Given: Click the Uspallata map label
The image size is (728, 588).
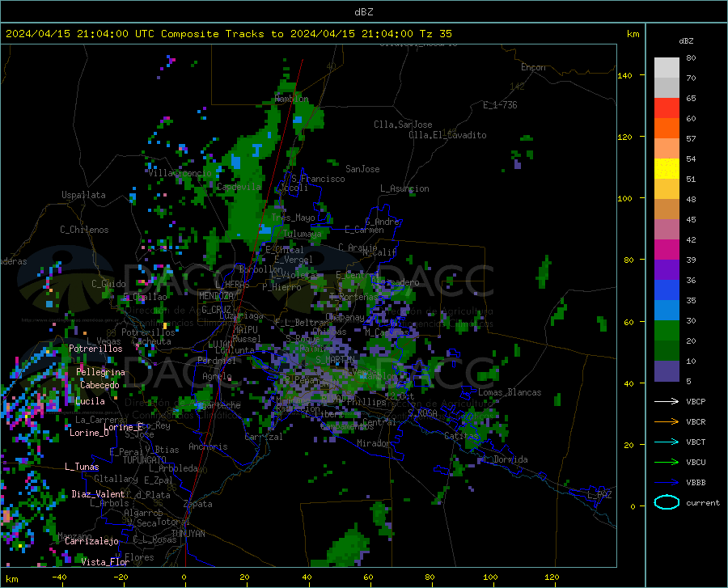Looking at the screenshot, I should pos(83,195).
